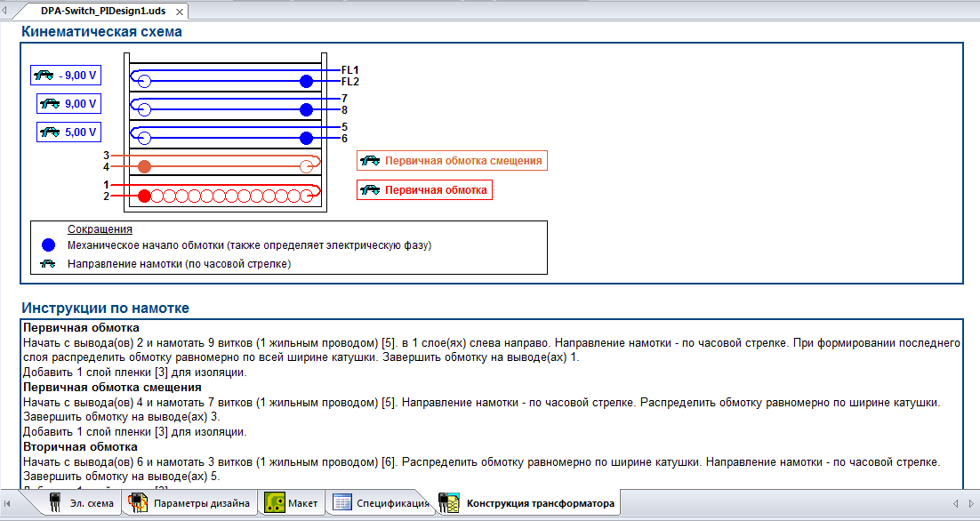980x521 pixels.
Task: Click the filled red dot on pin 2 winding
Action: [x=144, y=196]
